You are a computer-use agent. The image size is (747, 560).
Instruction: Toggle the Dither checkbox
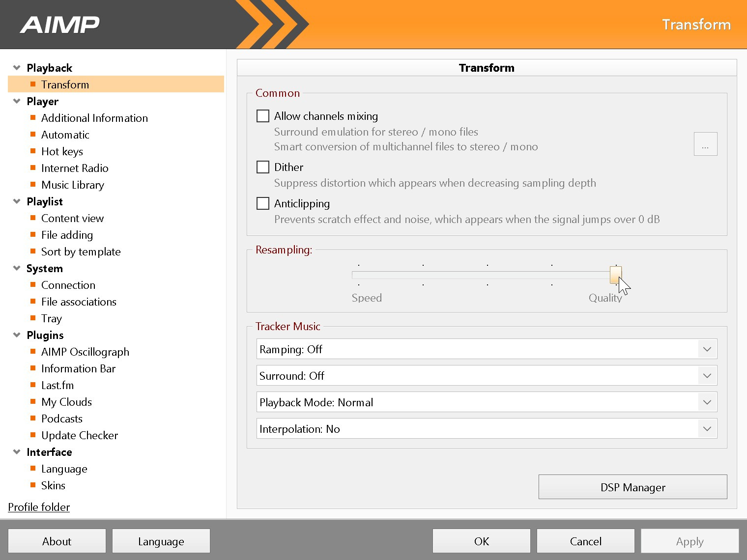click(x=263, y=167)
